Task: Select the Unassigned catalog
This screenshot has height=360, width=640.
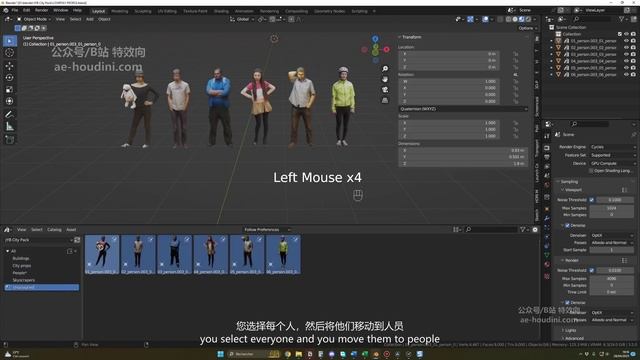Action: [42, 287]
